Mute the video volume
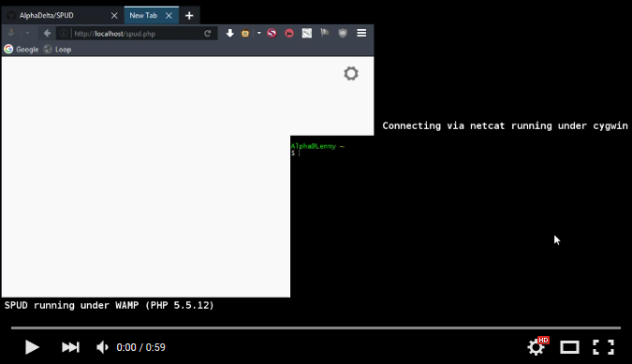This screenshot has height=364, width=632. (102, 347)
